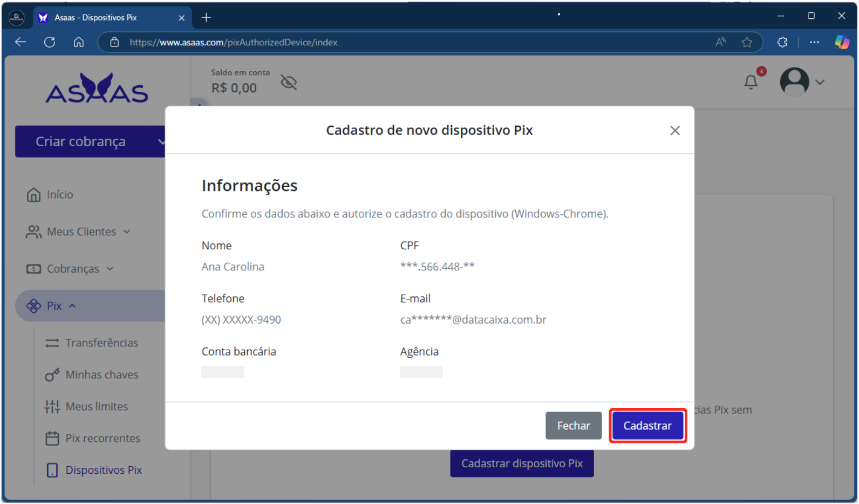Click the browser profile icon
Image resolution: width=859 pixels, height=504 pixels.
point(17,17)
